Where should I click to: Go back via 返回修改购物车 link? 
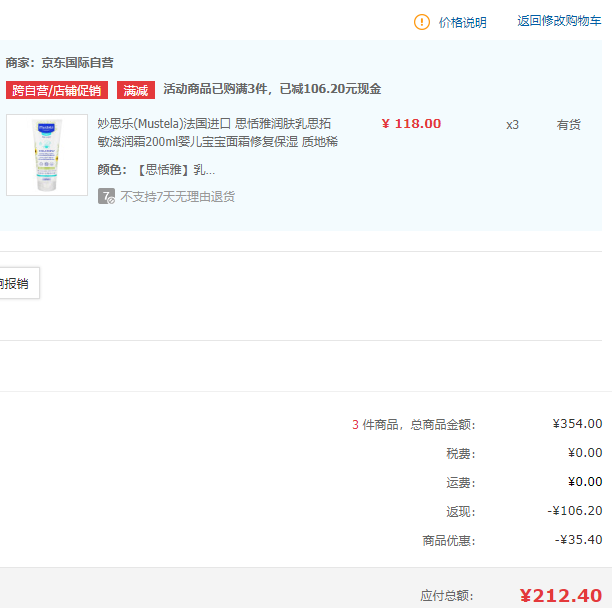[x=559, y=21]
